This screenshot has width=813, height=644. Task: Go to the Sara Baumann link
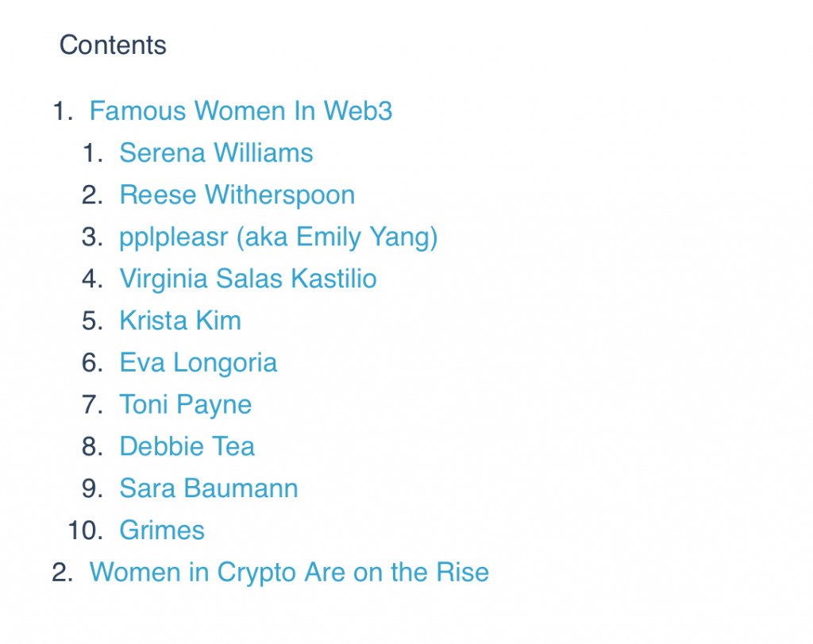pyautogui.click(x=209, y=488)
